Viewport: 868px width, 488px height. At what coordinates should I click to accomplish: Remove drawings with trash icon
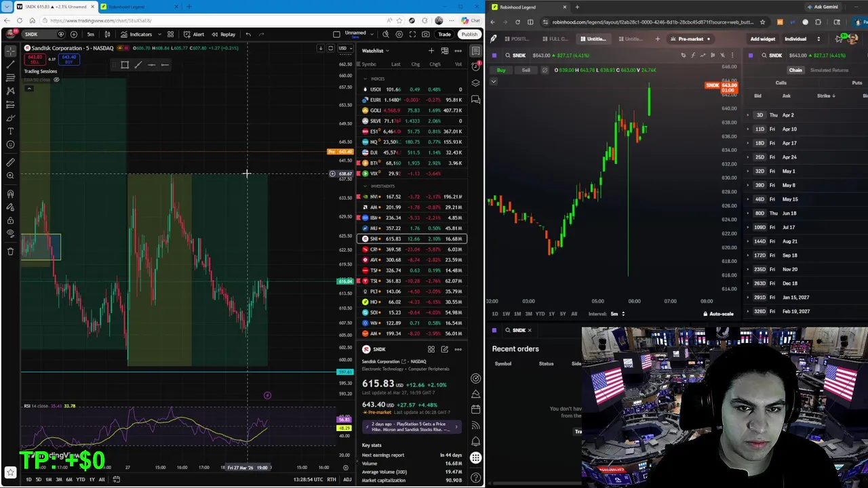pos(10,251)
